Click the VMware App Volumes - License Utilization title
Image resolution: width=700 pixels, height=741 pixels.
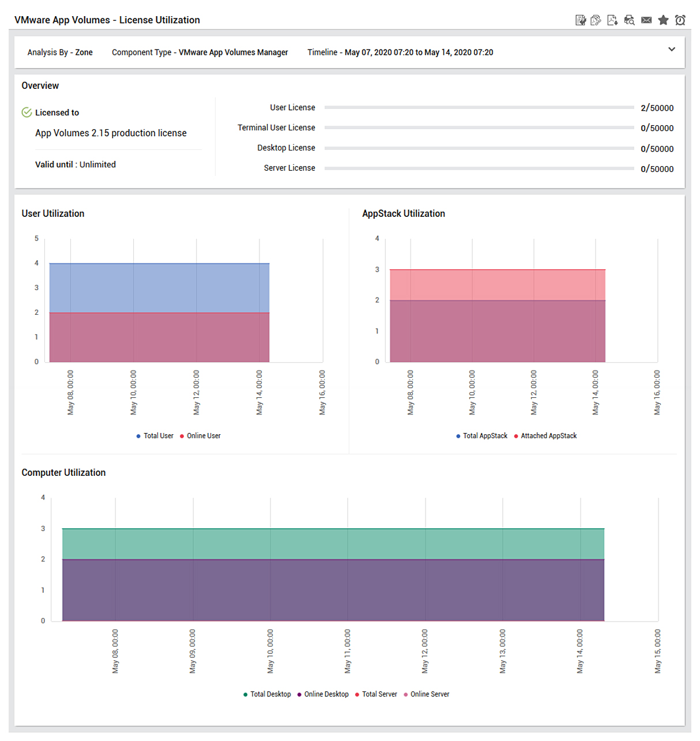(107, 20)
